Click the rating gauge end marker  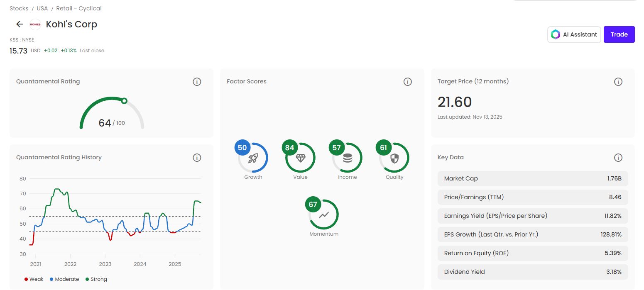click(x=124, y=101)
